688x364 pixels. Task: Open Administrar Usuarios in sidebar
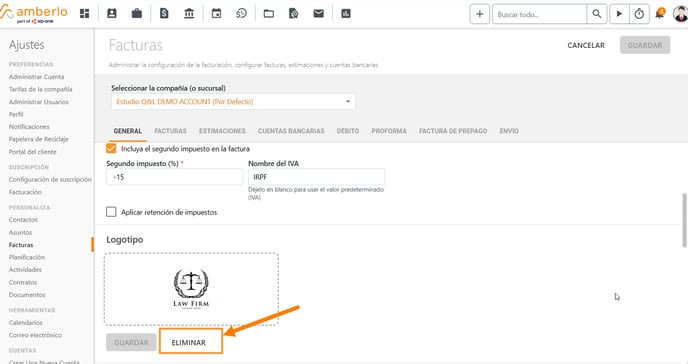[x=39, y=102]
